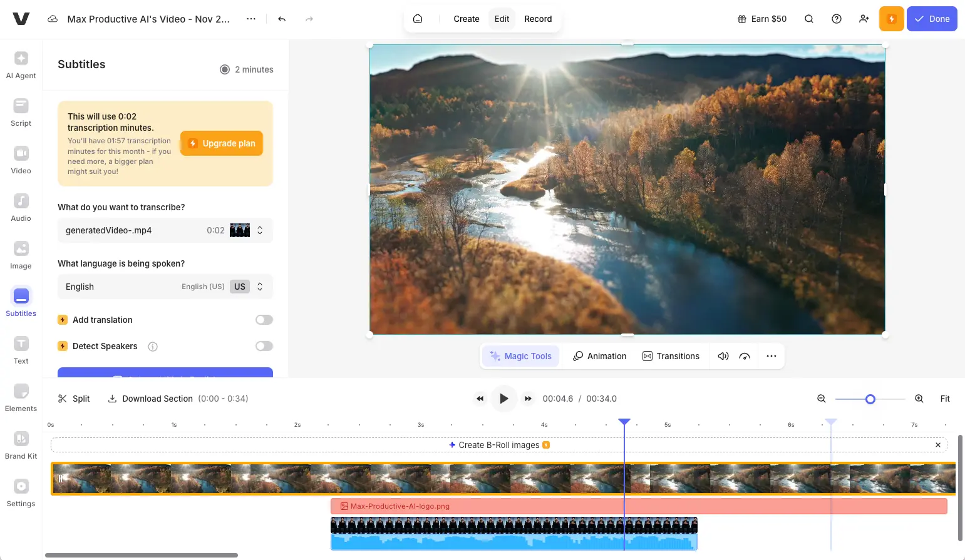965x560 pixels.
Task: Open the AI Agent panel in sidebar
Action: click(21, 65)
